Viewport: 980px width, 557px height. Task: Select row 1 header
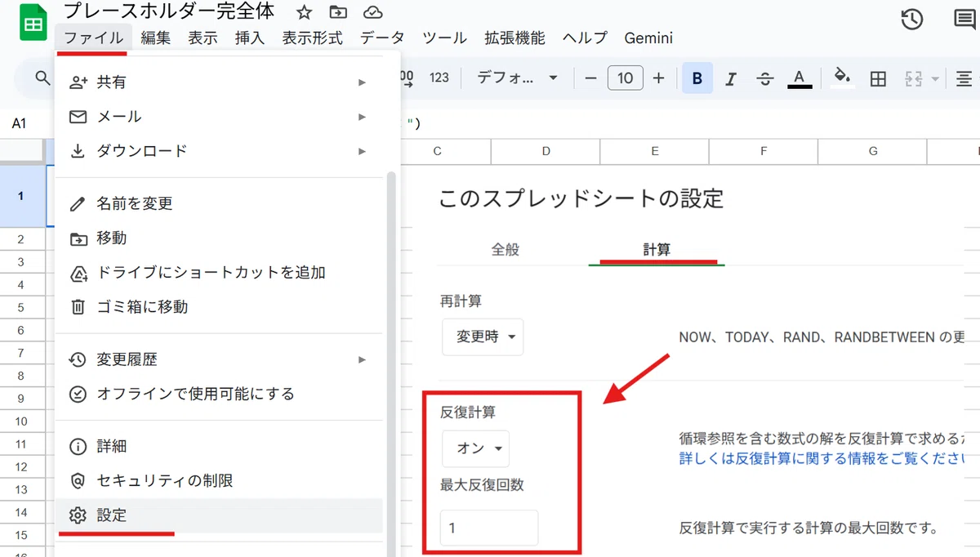point(21,196)
